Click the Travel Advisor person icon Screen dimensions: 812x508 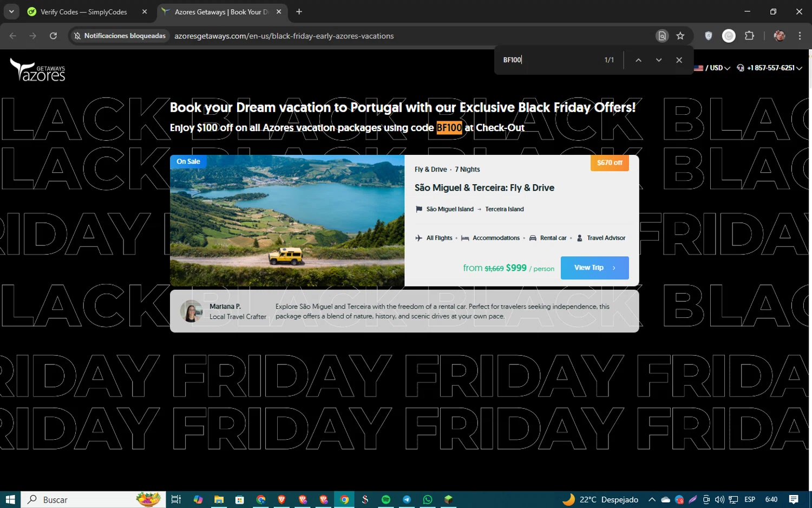(580, 238)
